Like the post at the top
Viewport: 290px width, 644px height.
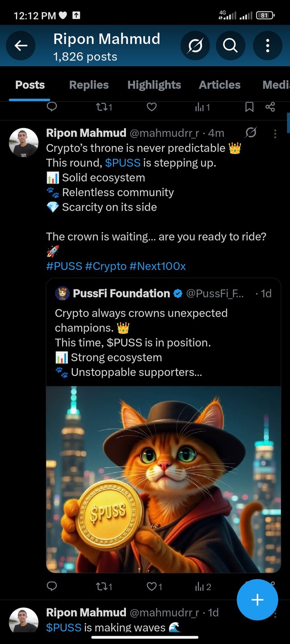click(x=152, y=107)
